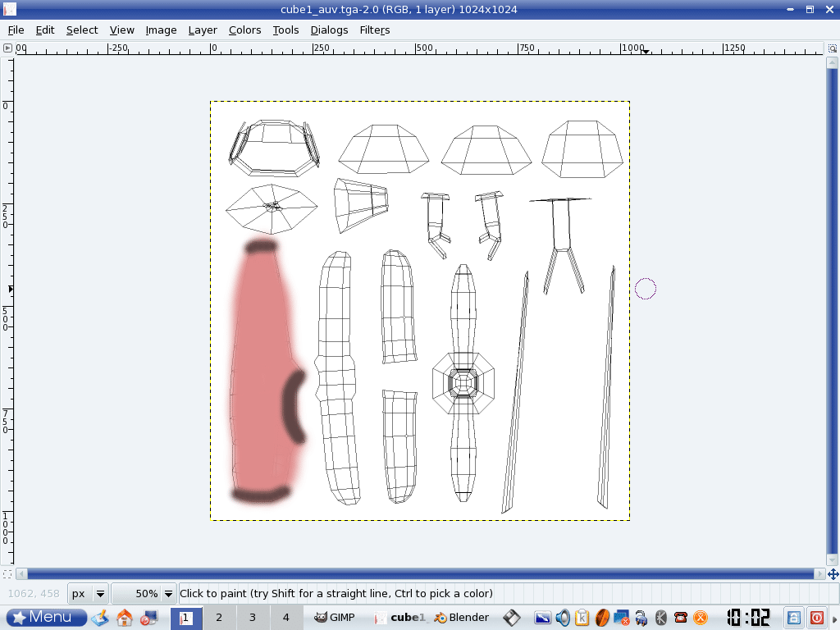
Task: Expand the 50% zoom level dropdown
Action: [x=144, y=593]
